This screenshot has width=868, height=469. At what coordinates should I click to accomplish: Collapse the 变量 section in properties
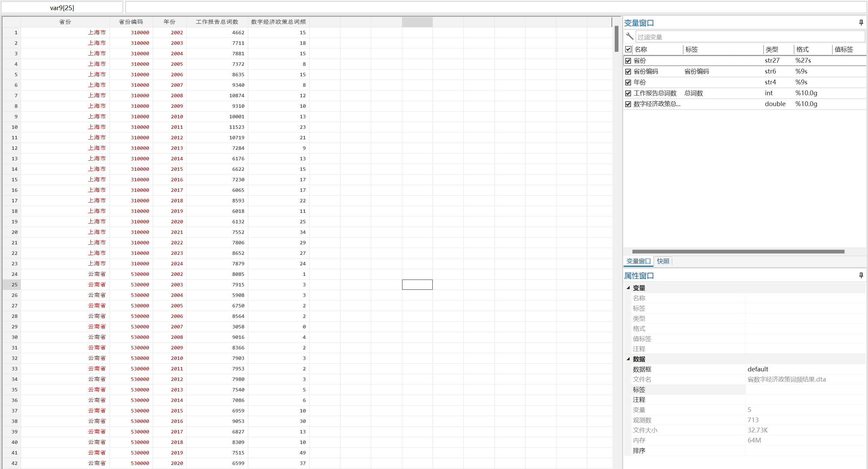pos(628,288)
